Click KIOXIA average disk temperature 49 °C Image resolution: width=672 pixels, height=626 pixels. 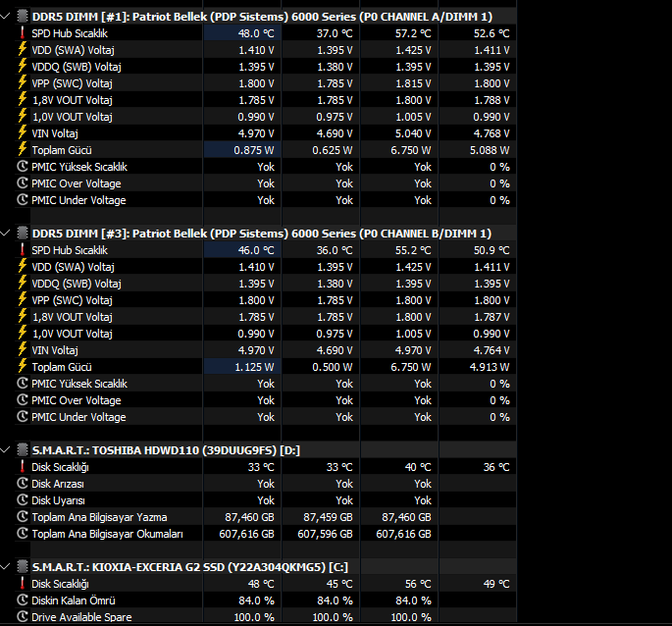[x=496, y=585]
